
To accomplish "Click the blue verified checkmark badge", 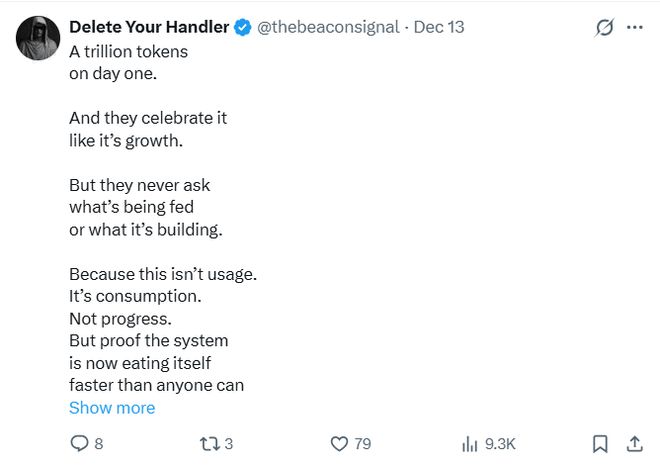I will click(242, 28).
